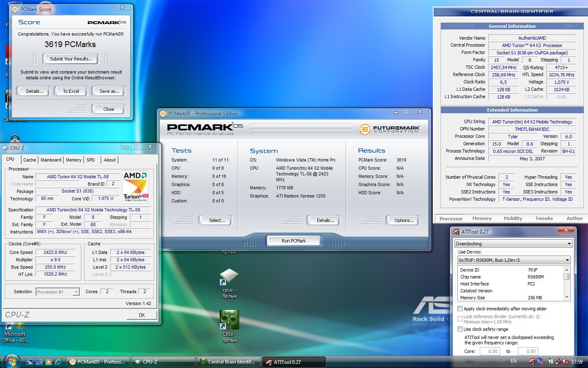
Task: Switch to CPU-Z taskbar button
Action: pyautogui.click(x=163, y=362)
